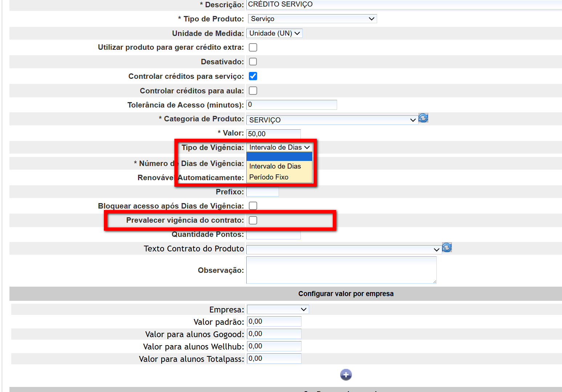Open the Empresa dropdown

point(278,310)
